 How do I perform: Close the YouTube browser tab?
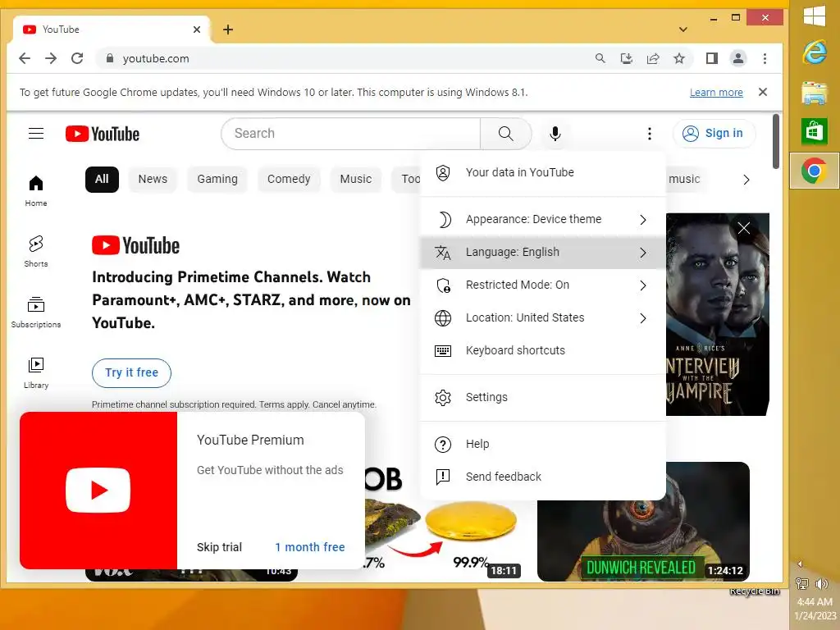click(197, 30)
